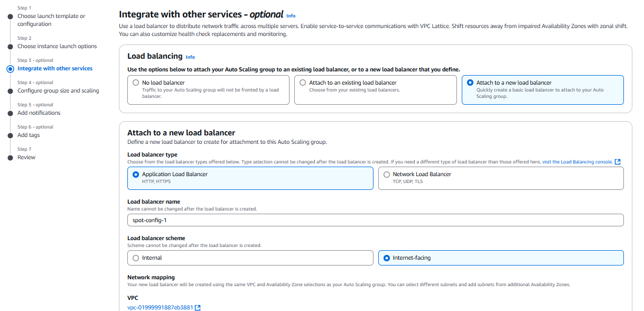Select Network Load Balancer type
The height and width of the screenshot is (311, 644).
click(387, 175)
